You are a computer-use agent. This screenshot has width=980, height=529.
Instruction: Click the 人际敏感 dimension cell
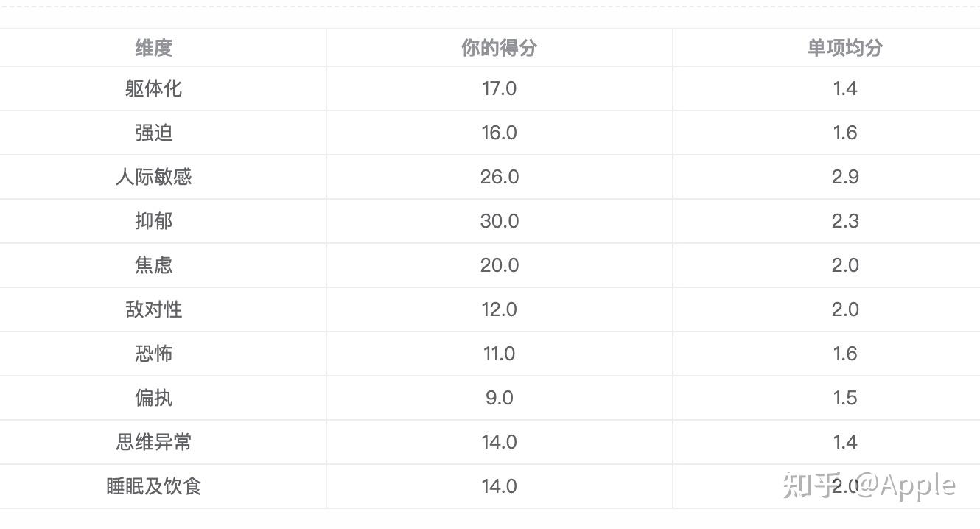tap(154, 177)
